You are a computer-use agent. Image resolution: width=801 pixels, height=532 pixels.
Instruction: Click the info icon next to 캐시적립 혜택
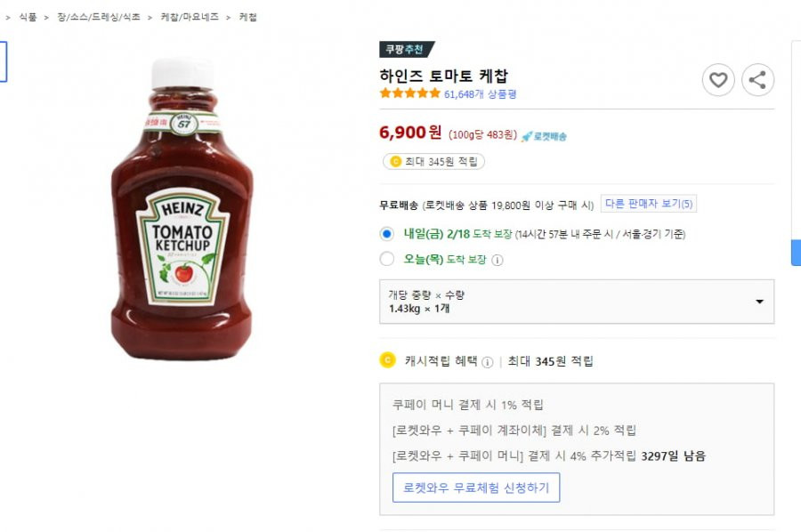[488, 362]
